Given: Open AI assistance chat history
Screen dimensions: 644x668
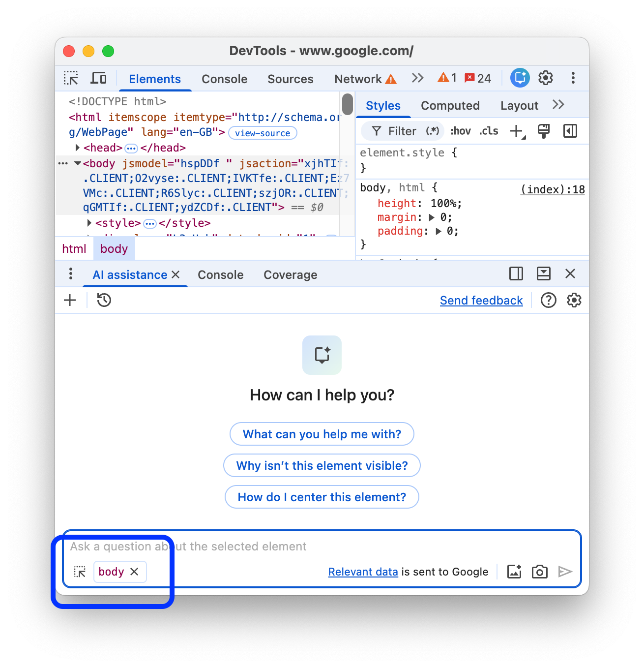Looking at the screenshot, I should coord(104,300).
